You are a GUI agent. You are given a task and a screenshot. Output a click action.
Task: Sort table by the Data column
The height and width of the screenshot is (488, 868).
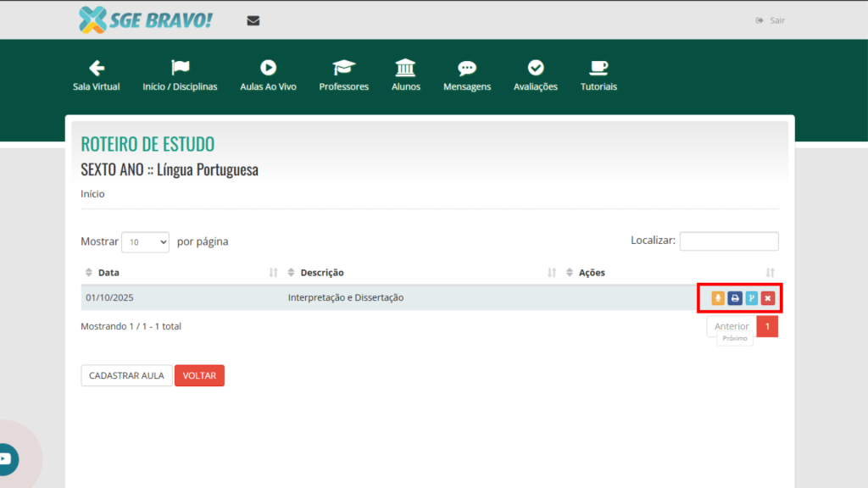(x=108, y=273)
